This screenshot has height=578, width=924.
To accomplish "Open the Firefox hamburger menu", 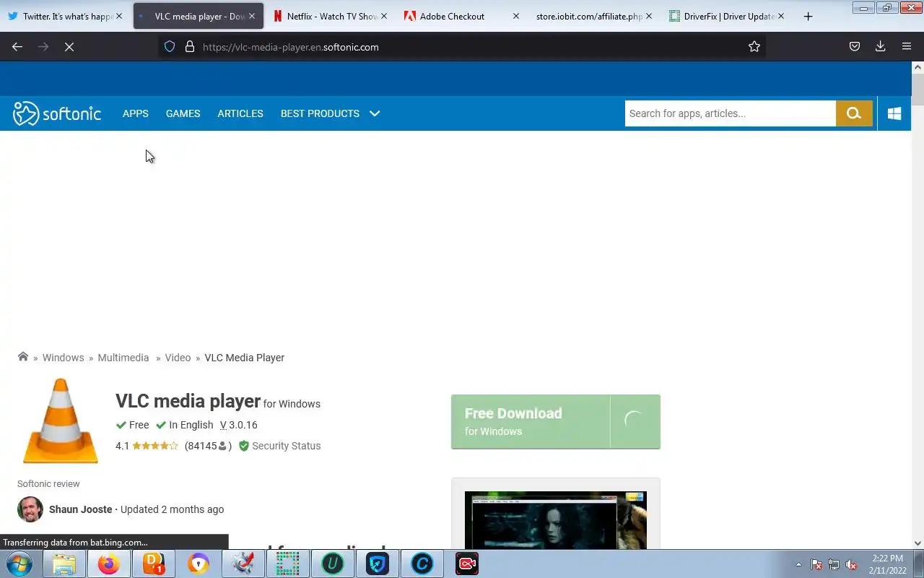I will click(x=907, y=47).
